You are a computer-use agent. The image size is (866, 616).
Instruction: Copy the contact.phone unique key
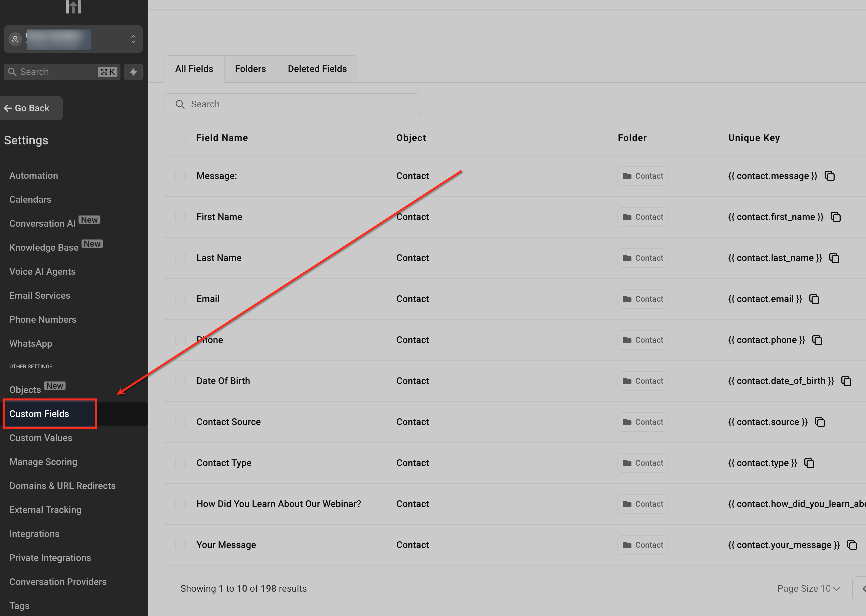click(x=817, y=340)
